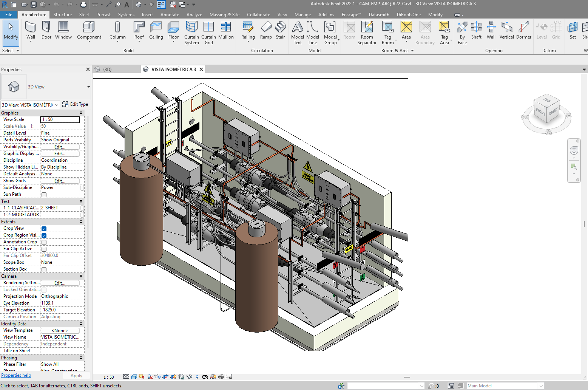The height and width of the screenshot is (390, 588).
Task: Open the Annotate ribbon tab
Action: click(170, 15)
